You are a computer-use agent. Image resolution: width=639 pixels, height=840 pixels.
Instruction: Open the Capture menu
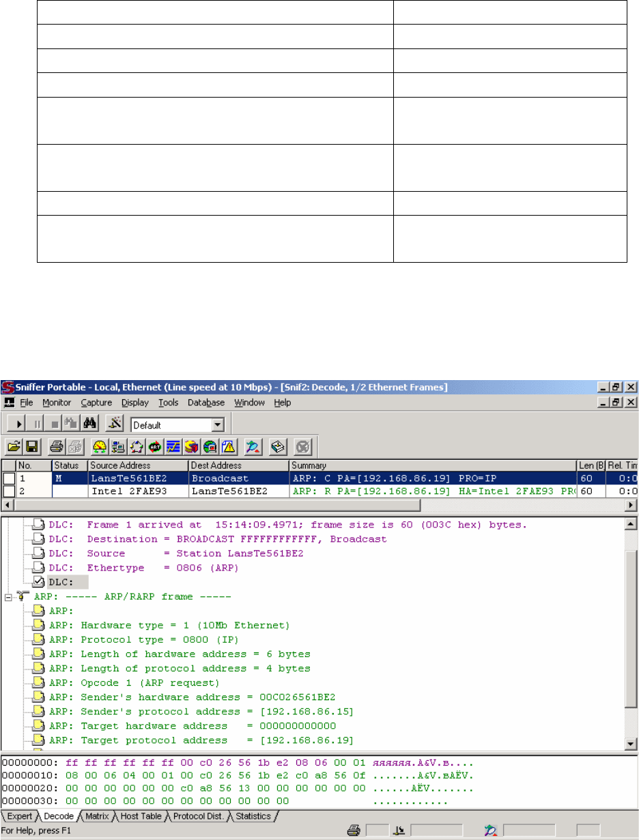[96, 403]
